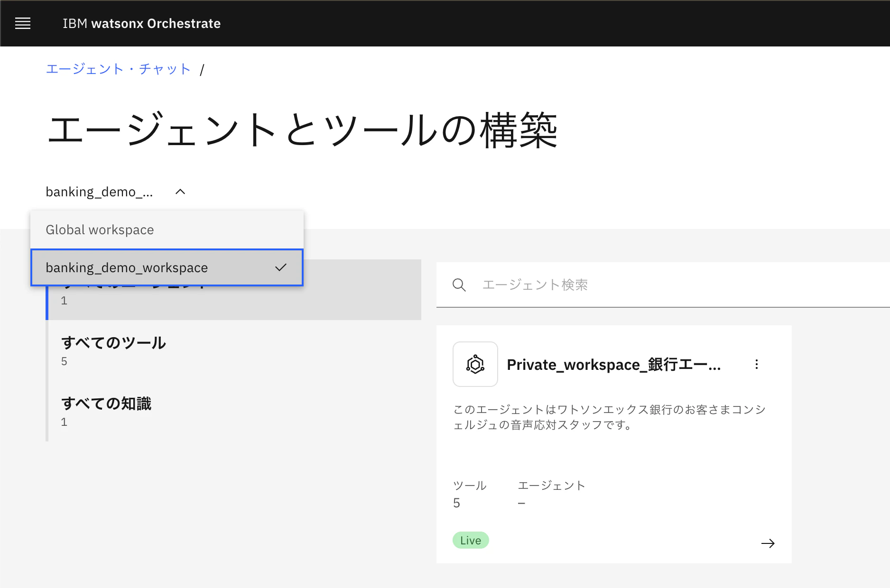Click the ツール count showing 5
This screenshot has height=588, width=890.
tap(456, 503)
